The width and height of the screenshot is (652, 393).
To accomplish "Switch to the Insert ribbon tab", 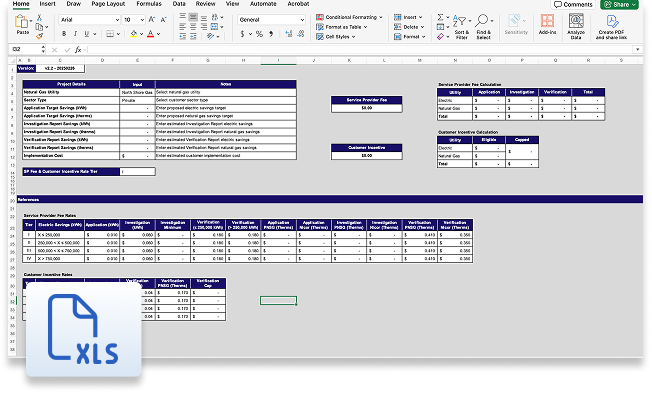I will (47, 4).
